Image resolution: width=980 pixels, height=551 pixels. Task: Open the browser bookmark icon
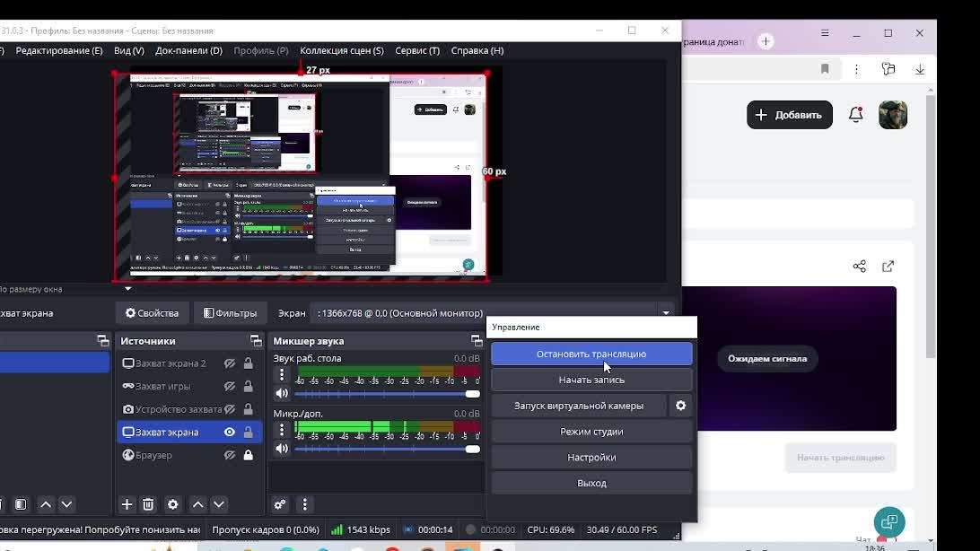825,69
